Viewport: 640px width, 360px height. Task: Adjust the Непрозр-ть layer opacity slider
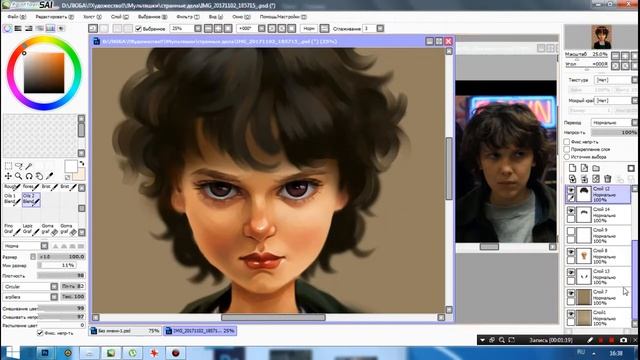coord(614,132)
